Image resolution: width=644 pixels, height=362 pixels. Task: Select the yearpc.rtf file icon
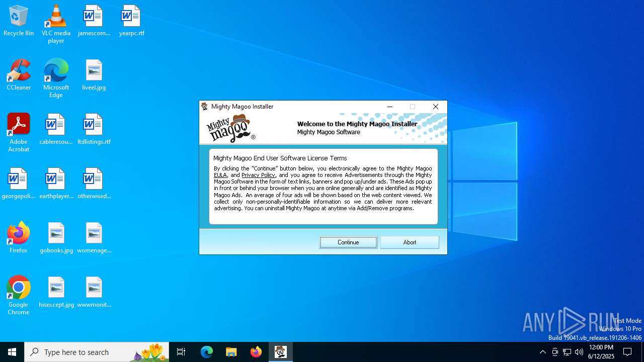point(131,21)
